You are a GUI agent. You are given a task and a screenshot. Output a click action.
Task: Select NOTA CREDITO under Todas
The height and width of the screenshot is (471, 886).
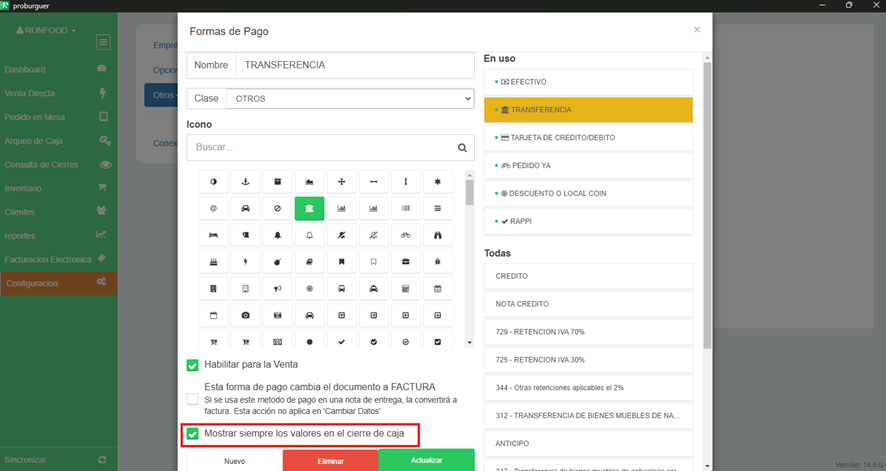coord(588,304)
